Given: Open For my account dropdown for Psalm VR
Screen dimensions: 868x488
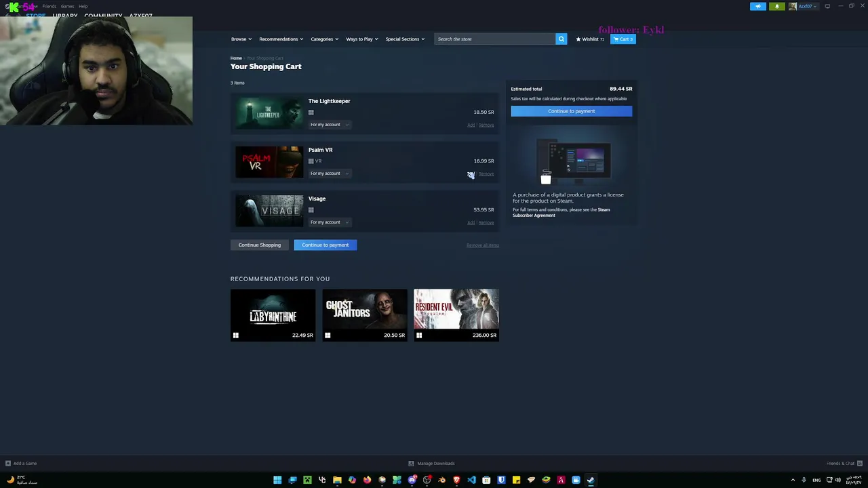Looking at the screenshot, I should tap(330, 174).
